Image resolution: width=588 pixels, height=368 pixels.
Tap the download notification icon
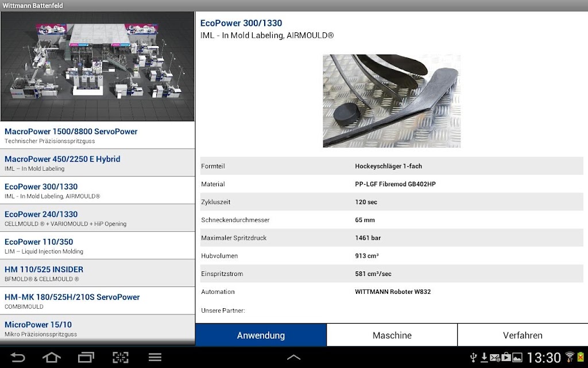[484, 357]
